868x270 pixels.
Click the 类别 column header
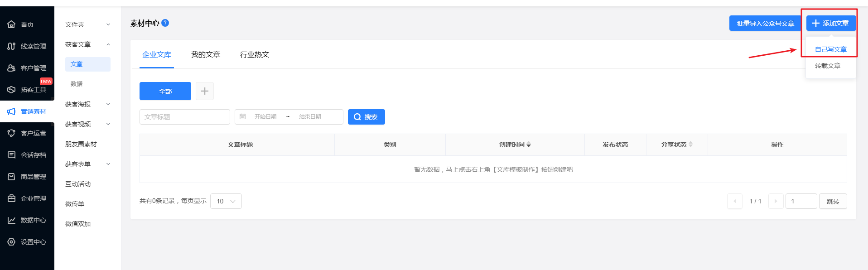(x=390, y=145)
